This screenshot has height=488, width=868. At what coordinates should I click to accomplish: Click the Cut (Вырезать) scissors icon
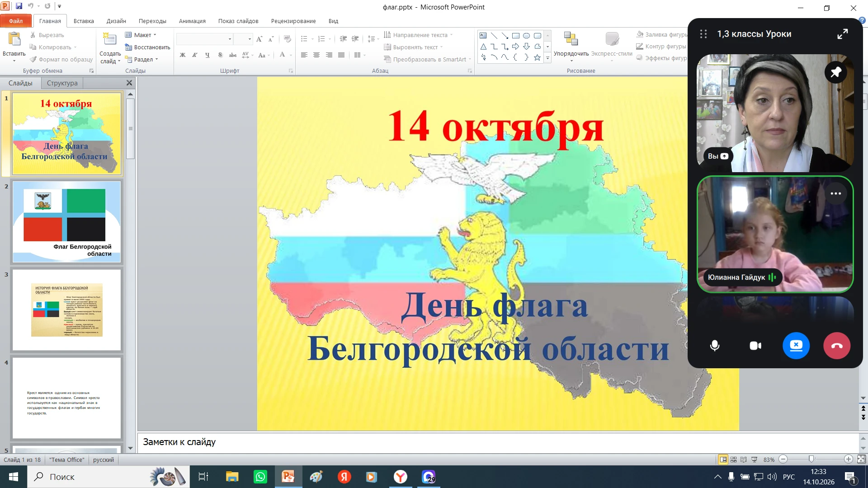[x=33, y=35]
